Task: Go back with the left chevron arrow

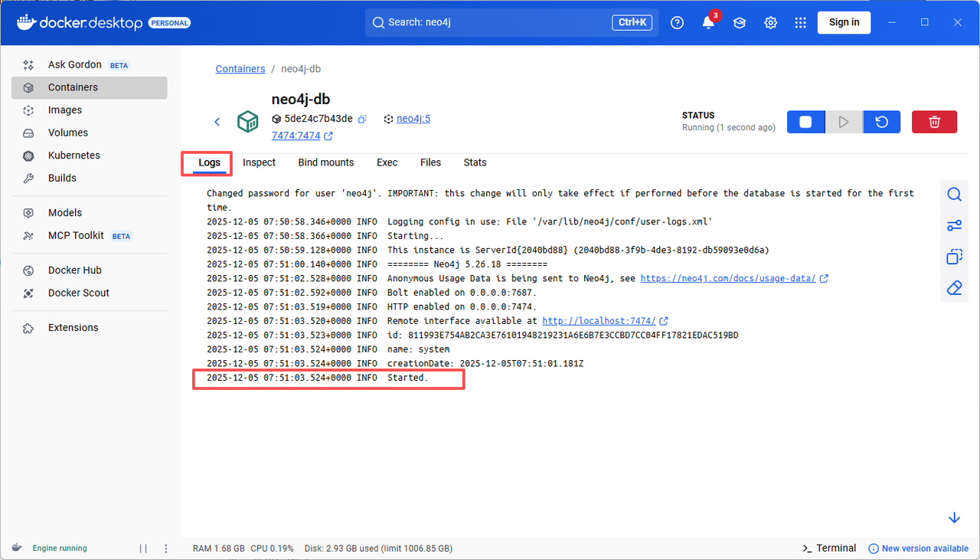Action: tap(217, 122)
